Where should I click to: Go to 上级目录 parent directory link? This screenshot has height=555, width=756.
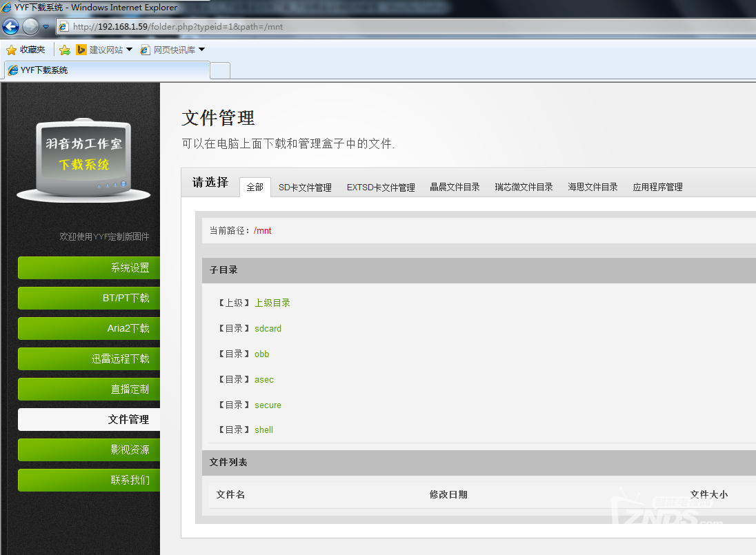tap(272, 303)
